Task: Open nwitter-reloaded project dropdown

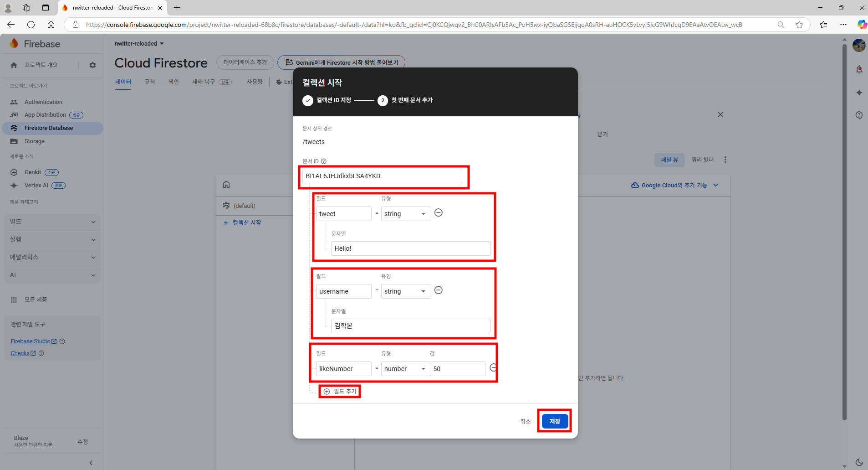Action: pyautogui.click(x=139, y=44)
